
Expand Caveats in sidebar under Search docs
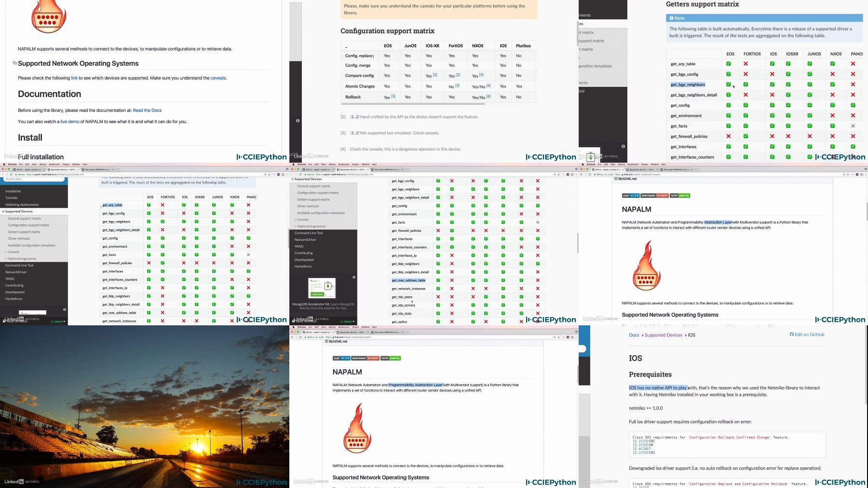pos(6,252)
